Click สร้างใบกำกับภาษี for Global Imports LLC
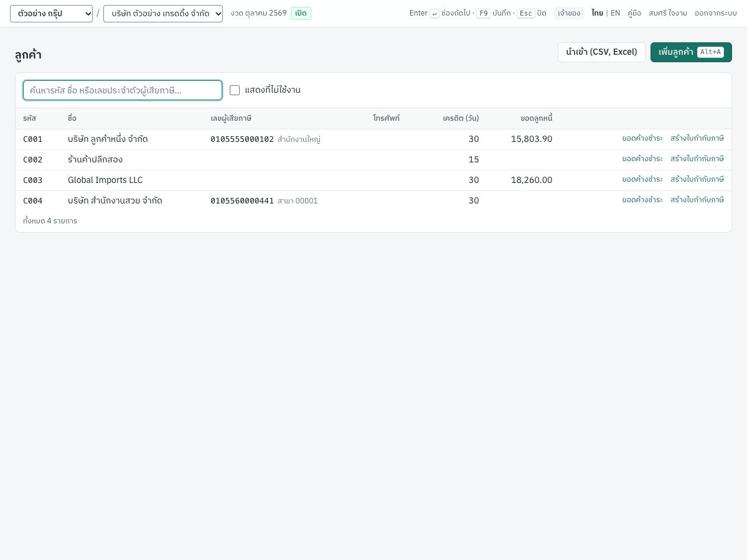Viewport: 747px width, 560px height. click(697, 179)
